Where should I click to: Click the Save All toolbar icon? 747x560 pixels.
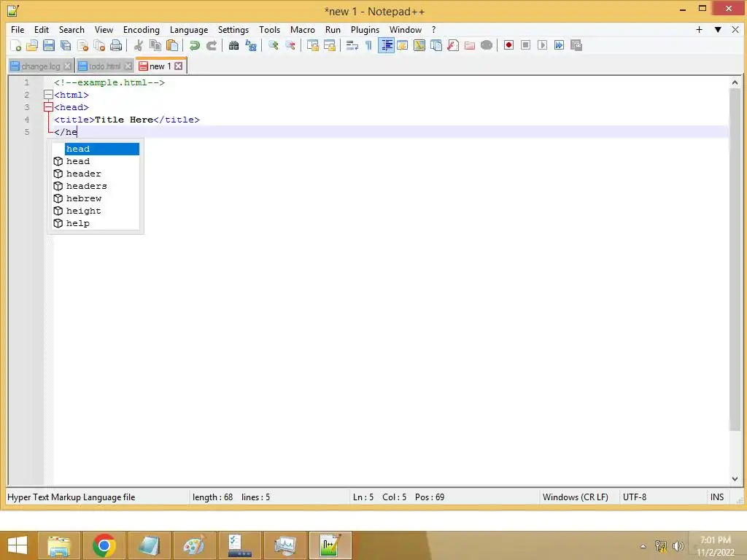pyautogui.click(x=66, y=45)
